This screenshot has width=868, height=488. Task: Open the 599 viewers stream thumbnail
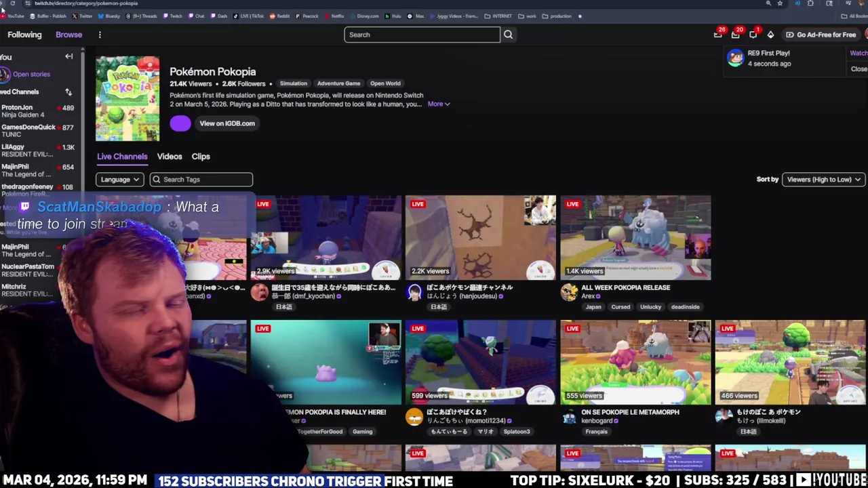(x=481, y=363)
